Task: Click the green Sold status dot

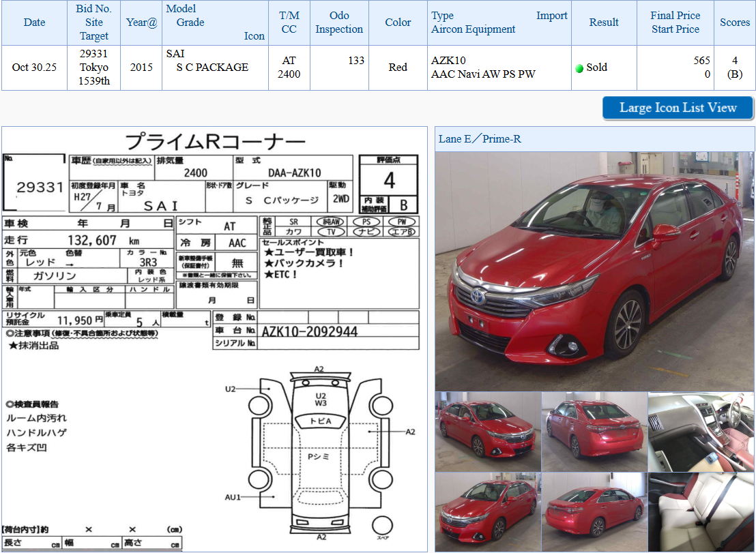Action: coord(579,68)
